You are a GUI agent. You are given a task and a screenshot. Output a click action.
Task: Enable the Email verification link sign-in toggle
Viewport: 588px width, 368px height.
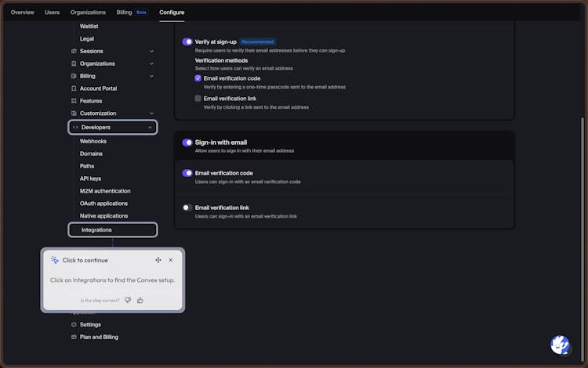(187, 207)
